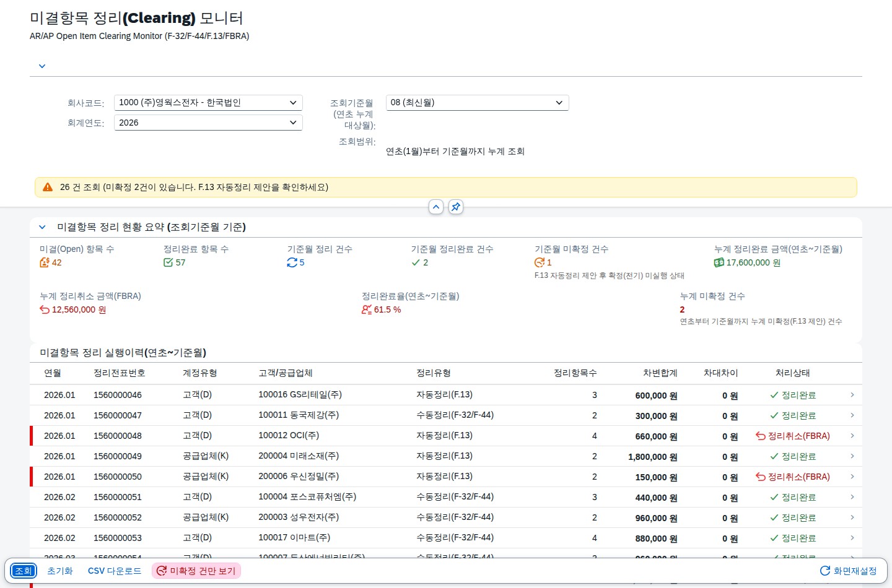
Task: Collapse the 미결항목 정리 현황 요약 panel
Action: tap(42, 227)
